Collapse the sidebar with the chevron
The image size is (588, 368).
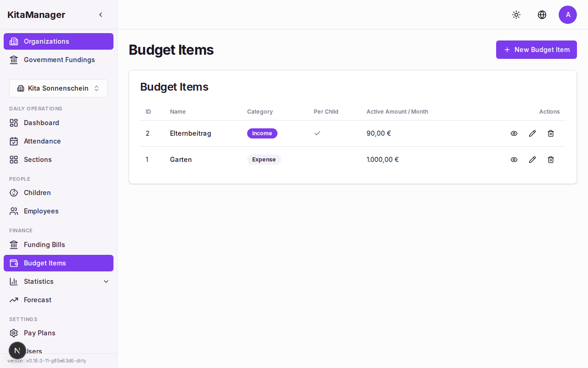[x=101, y=14]
